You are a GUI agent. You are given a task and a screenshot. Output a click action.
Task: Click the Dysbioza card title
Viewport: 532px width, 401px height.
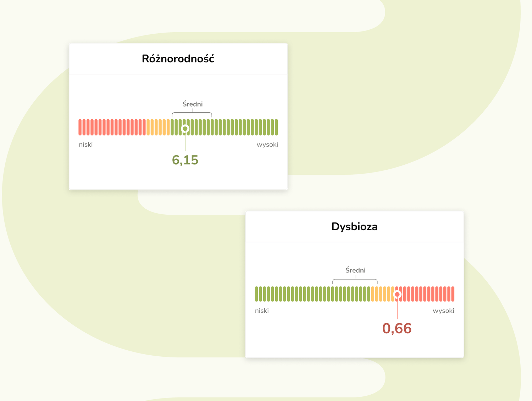pos(354,227)
